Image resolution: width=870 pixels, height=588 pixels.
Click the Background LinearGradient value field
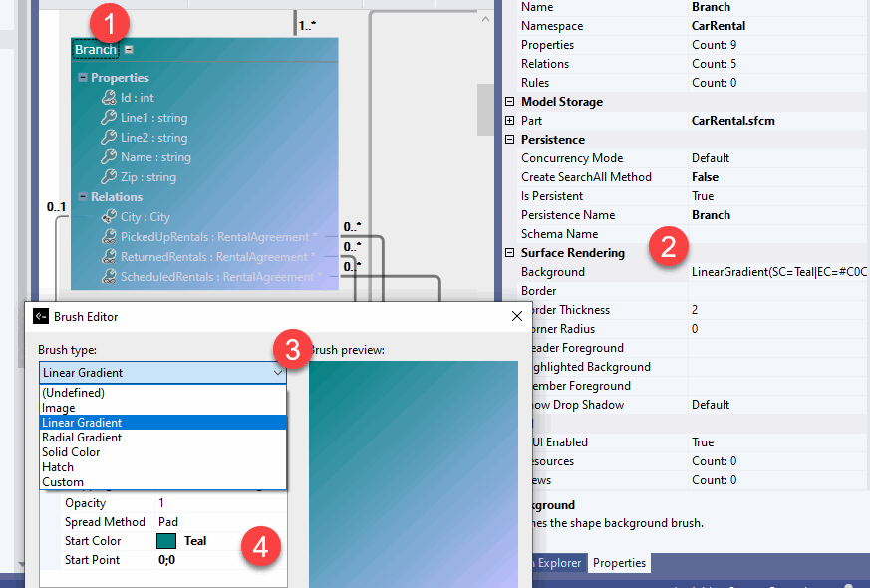click(777, 272)
